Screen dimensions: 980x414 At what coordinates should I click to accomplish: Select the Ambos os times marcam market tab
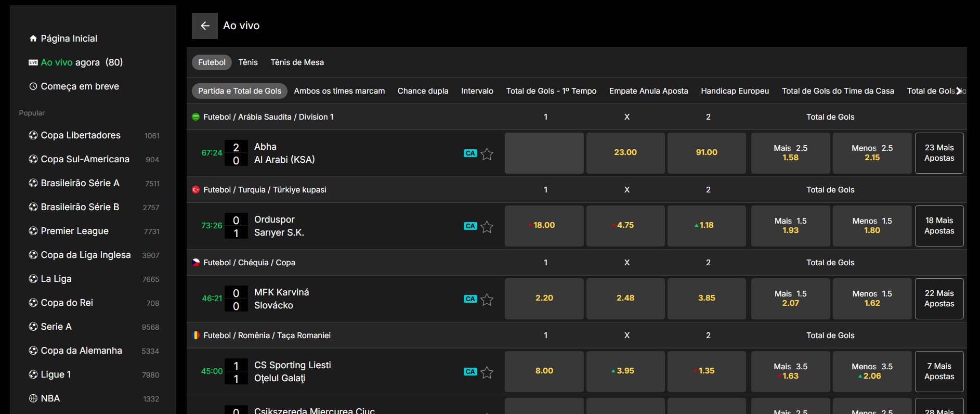click(x=339, y=91)
